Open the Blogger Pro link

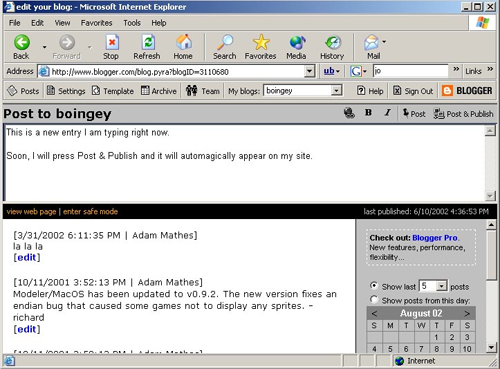435,238
